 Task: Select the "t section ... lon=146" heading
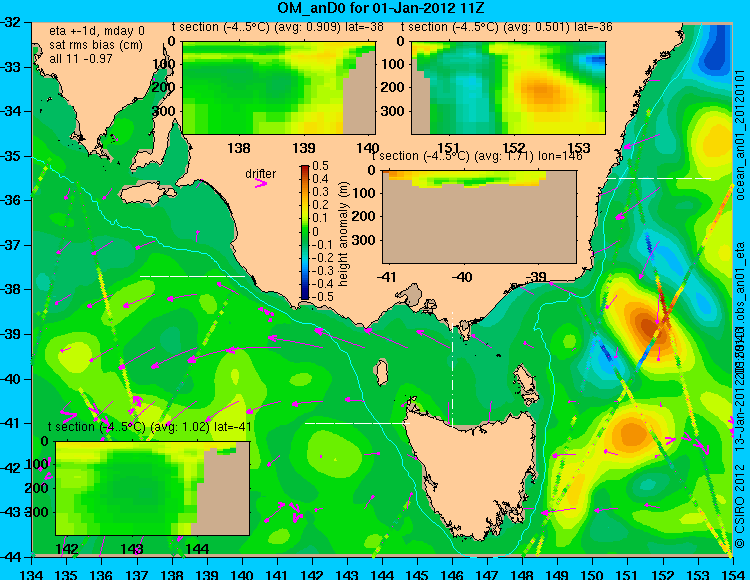pyautogui.click(x=477, y=156)
